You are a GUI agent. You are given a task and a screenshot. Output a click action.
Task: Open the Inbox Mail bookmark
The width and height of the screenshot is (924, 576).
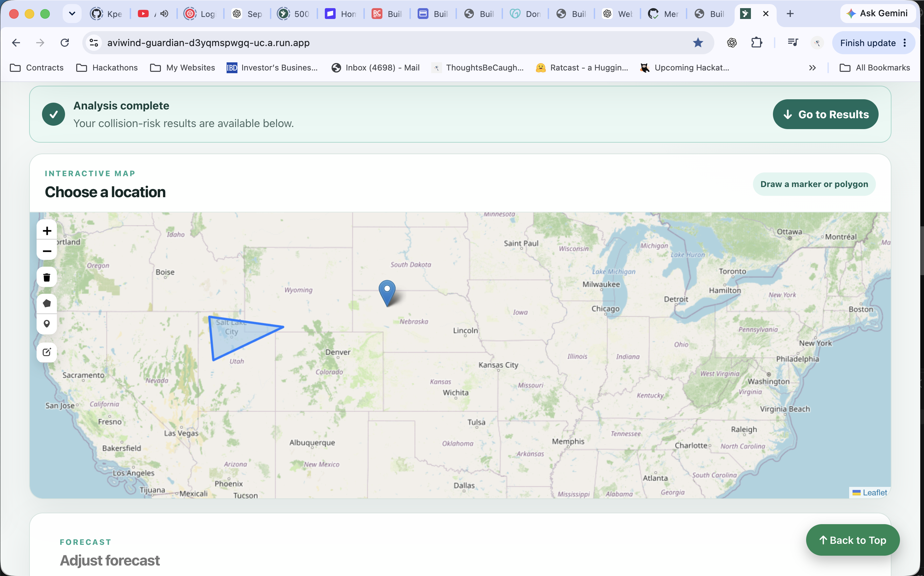[375, 68]
